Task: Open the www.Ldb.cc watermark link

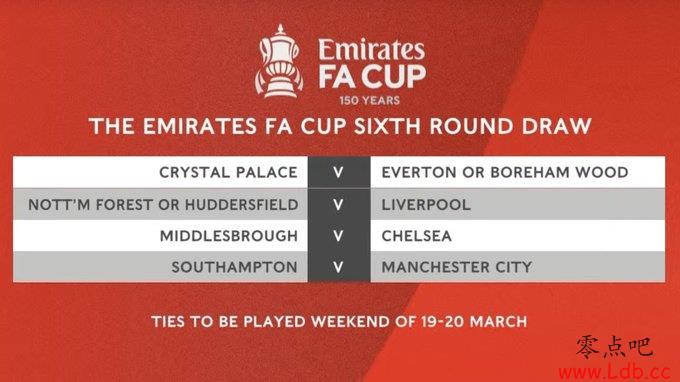Action: click(x=615, y=372)
